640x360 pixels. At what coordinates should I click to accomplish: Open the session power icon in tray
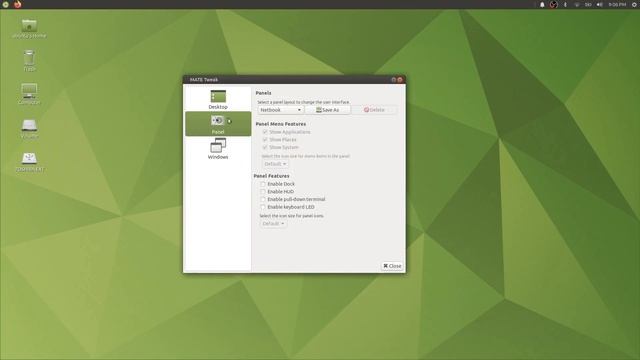[635, 4]
